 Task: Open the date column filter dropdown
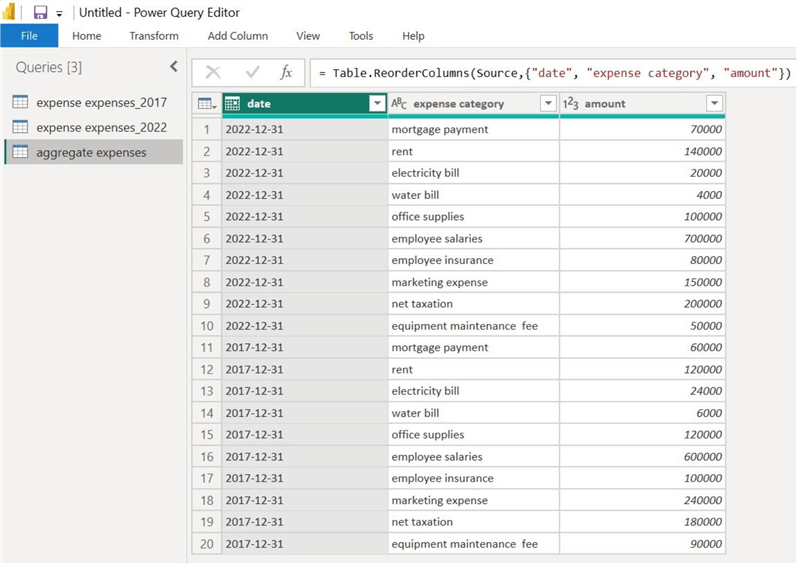377,104
